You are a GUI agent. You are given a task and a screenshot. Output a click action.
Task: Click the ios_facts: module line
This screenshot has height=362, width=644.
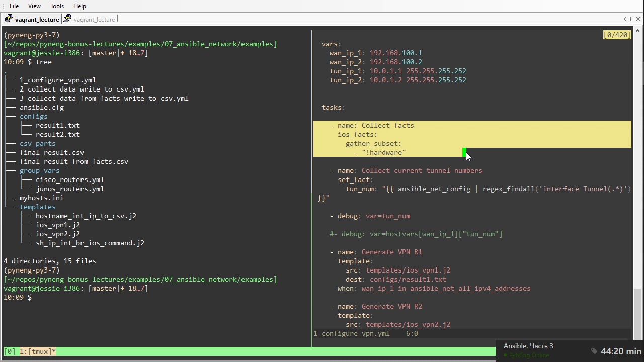point(357,134)
